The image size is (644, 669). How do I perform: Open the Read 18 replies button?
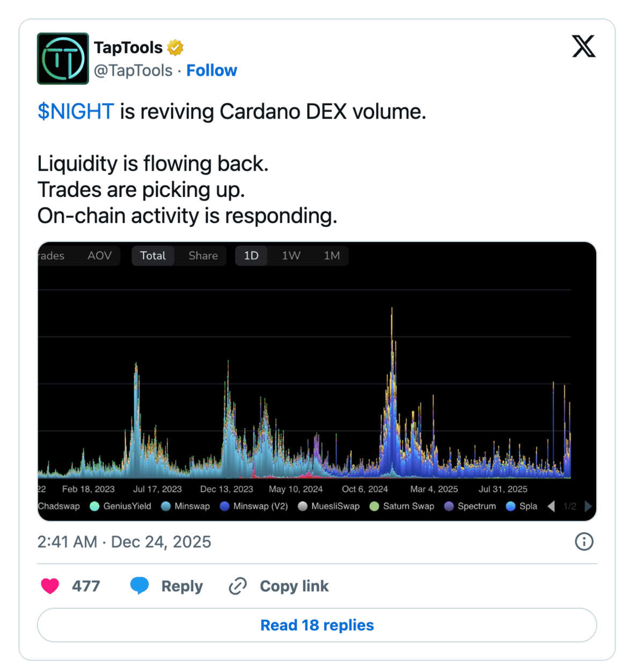click(317, 625)
